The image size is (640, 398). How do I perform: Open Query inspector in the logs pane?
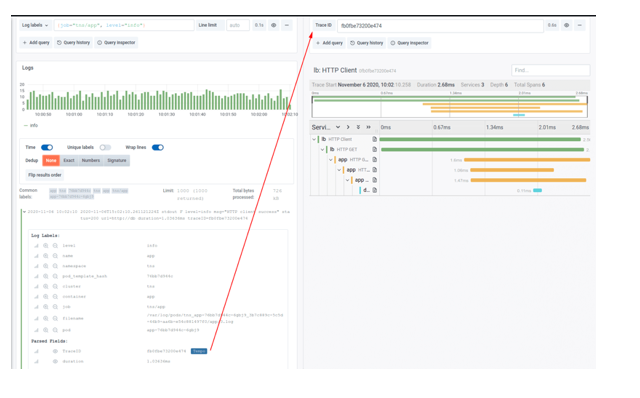[x=116, y=42]
